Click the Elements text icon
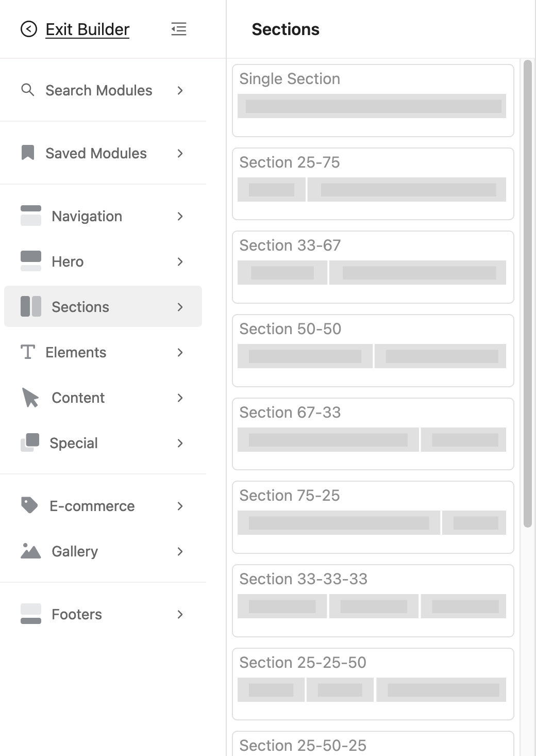Screen dimensions: 536x756 pos(28,352)
